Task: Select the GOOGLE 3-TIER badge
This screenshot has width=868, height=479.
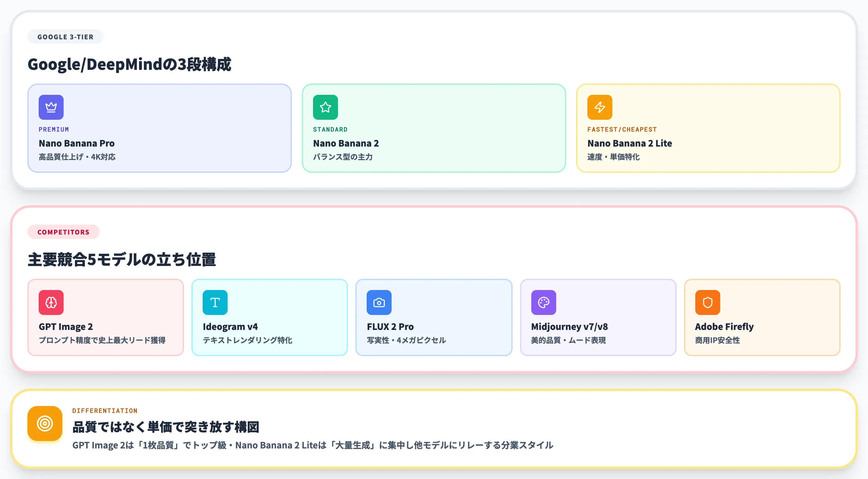Action: pyautogui.click(x=65, y=37)
